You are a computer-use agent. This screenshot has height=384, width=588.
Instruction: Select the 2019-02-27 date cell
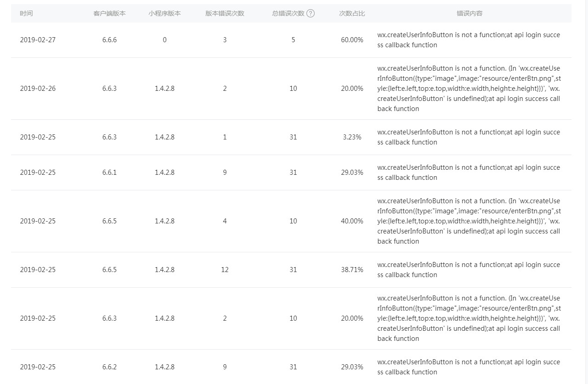click(38, 40)
